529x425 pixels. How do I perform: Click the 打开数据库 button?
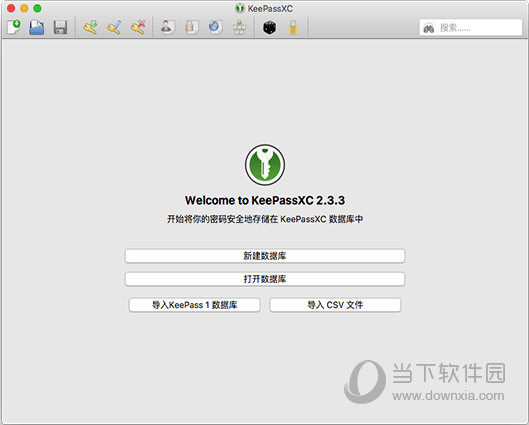coord(265,279)
